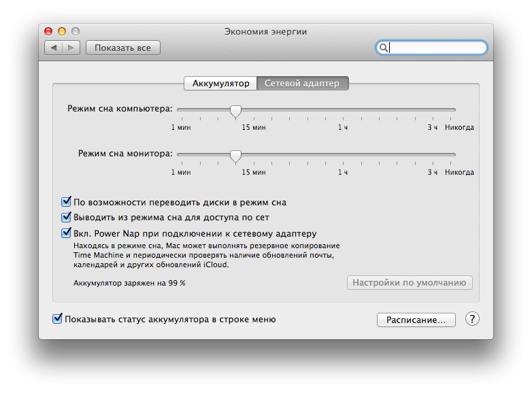
Task: Go back with the left arrow button
Action: tap(54, 48)
